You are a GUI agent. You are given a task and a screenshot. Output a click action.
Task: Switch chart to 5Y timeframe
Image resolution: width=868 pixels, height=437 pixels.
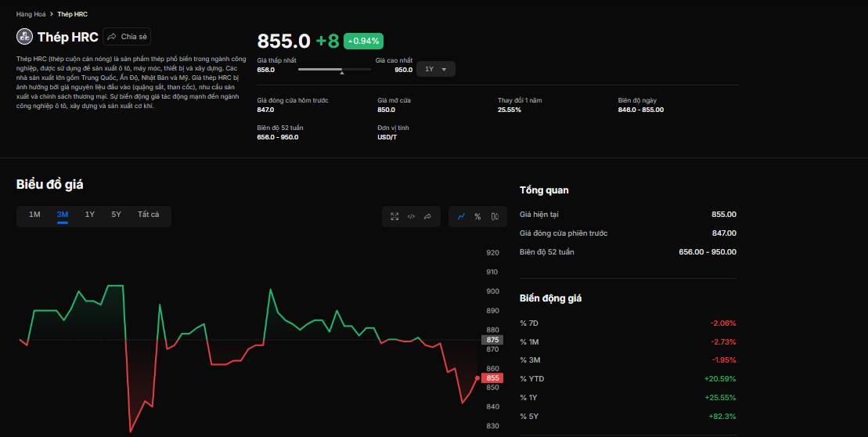116,215
